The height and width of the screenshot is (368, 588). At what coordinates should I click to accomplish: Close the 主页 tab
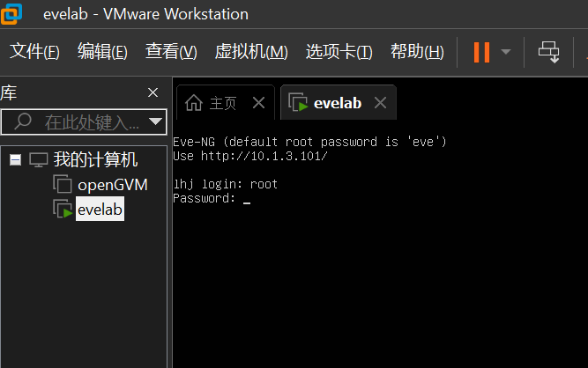(258, 103)
